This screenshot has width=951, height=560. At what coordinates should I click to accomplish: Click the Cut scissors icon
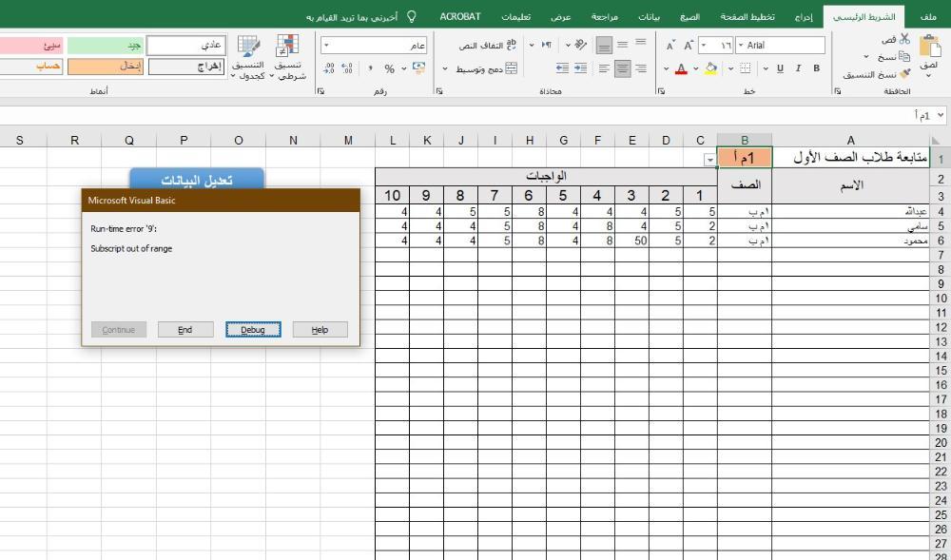(903, 39)
